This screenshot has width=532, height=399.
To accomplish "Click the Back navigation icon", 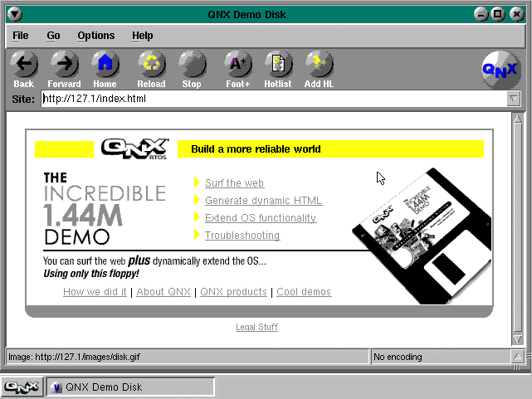I will point(24,65).
